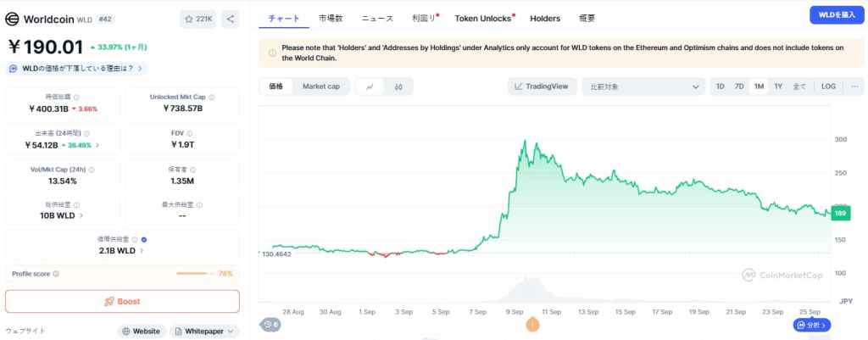Select the 1M time range
The height and width of the screenshot is (340, 868).
click(759, 86)
